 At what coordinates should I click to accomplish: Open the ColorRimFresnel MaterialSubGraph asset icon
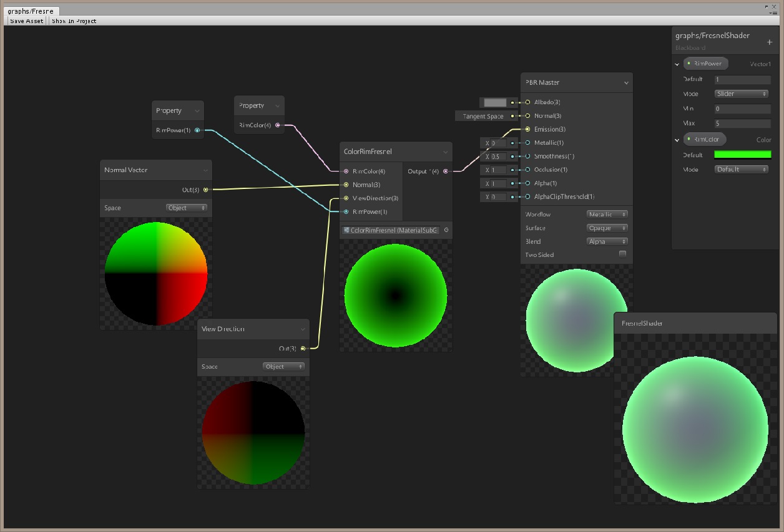[346, 230]
